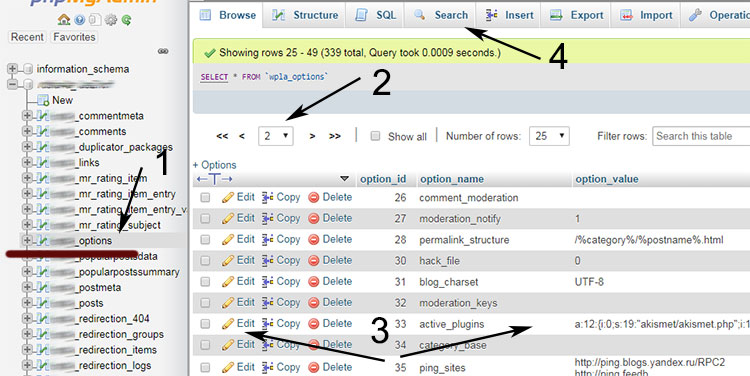Click the New database table icon
The image size is (750, 376).
(x=43, y=100)
